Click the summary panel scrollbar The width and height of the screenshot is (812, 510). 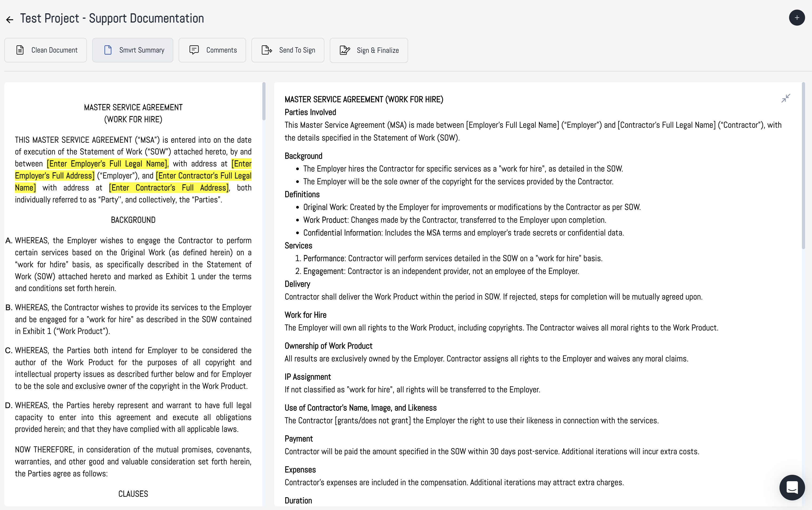click(803, 165)
